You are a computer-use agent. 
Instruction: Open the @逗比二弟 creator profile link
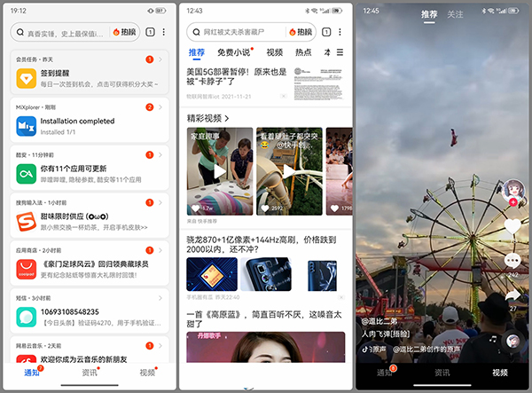point(379,321)
